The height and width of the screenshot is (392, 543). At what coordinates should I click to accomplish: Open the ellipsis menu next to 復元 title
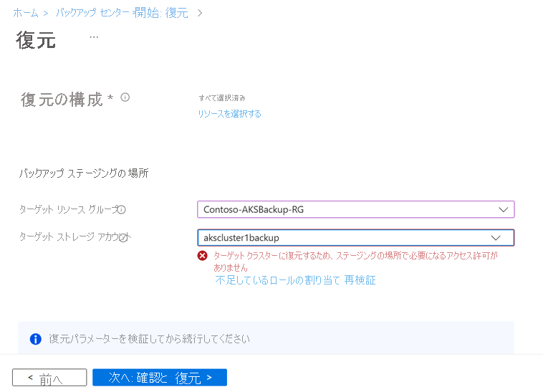pos(94,37)
